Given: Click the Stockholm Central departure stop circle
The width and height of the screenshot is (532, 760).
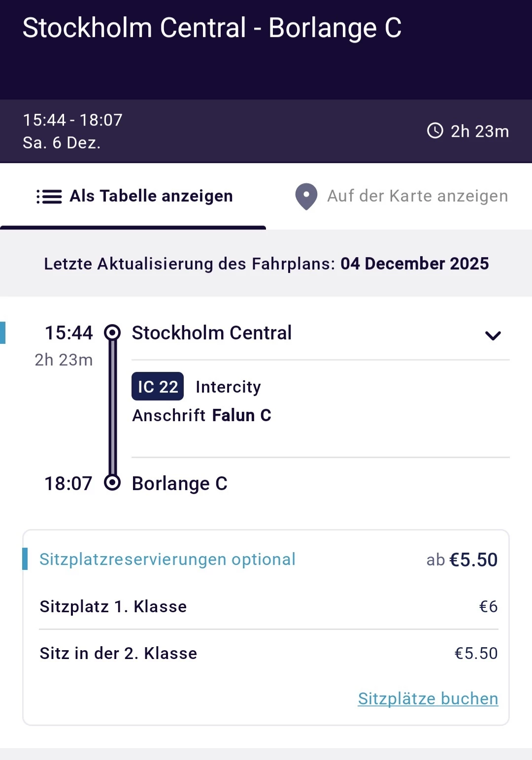Looking at the screenshot, I should [112, 333].
